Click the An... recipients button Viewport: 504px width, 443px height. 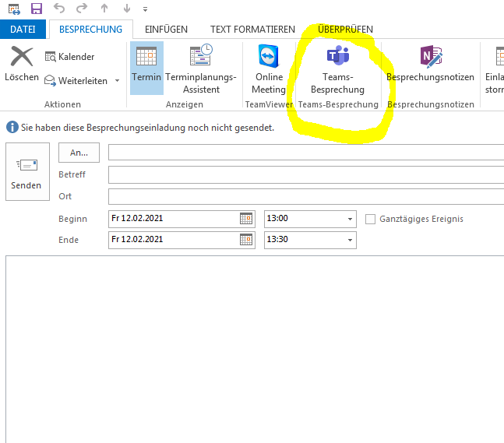(79, 153)
